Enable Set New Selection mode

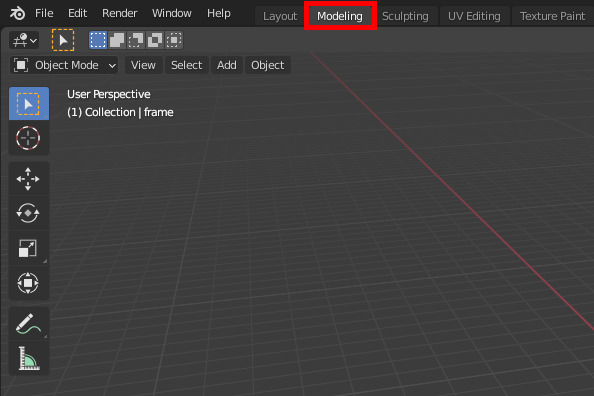(x=98, y=40)
